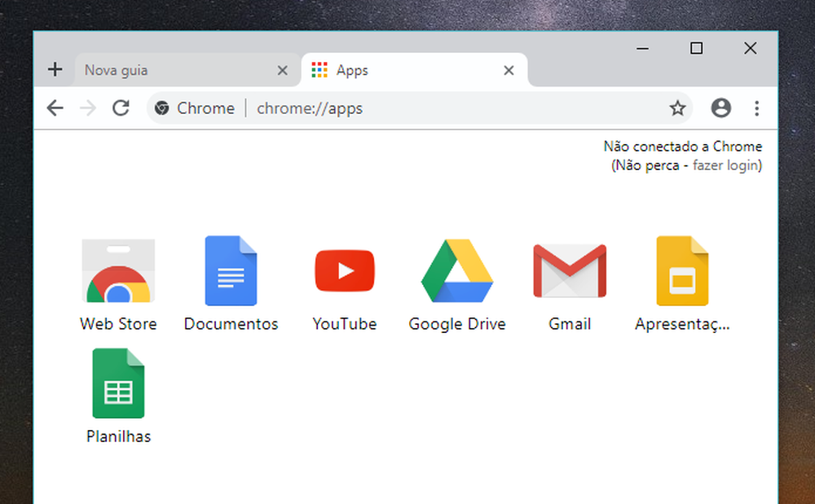Close the Apps tab
815x504 pixels.
pos(509,70)
